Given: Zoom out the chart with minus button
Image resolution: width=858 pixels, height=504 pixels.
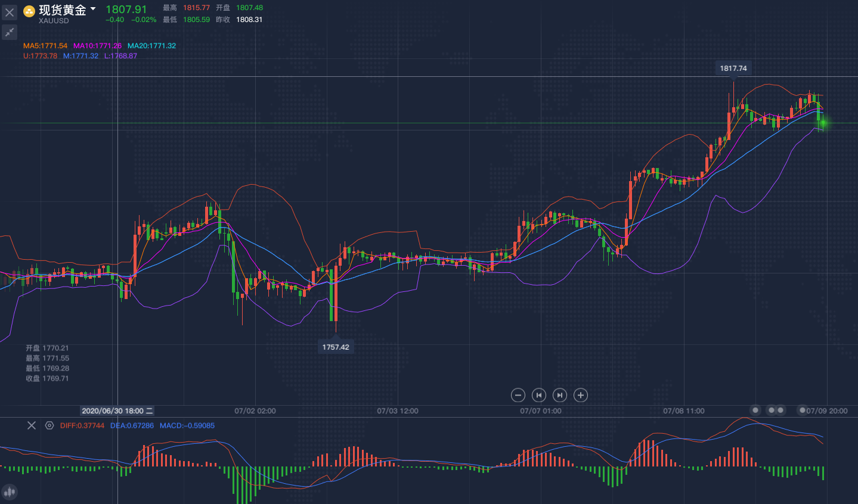Looking at the screenshot, I should pos(518,395).
